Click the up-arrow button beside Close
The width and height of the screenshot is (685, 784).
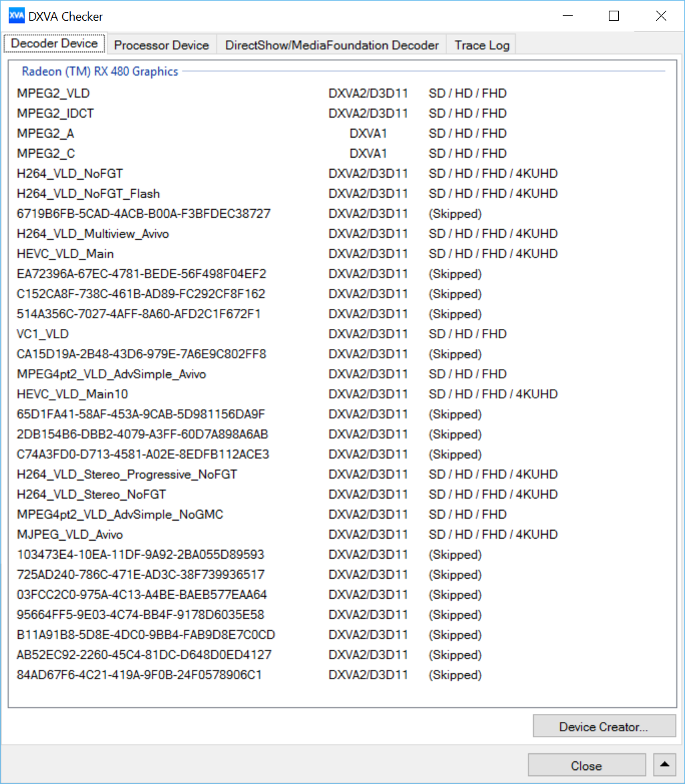666,765
